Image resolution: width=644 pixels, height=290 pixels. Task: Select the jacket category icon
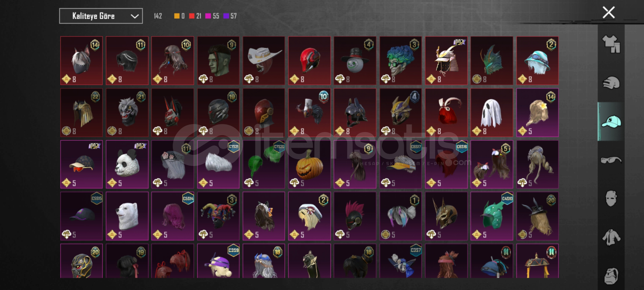(x=611, y=237)
